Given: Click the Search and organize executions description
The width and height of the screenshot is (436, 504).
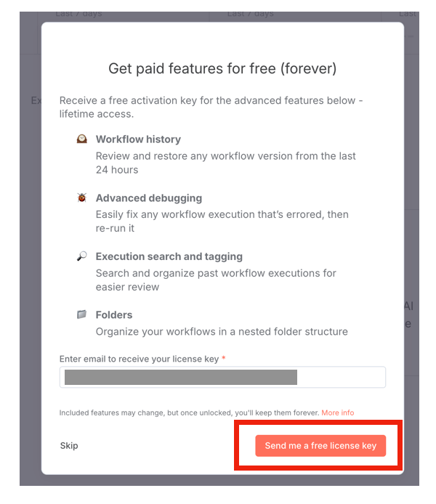Looking at the screenshot, I should click(216, 280).
